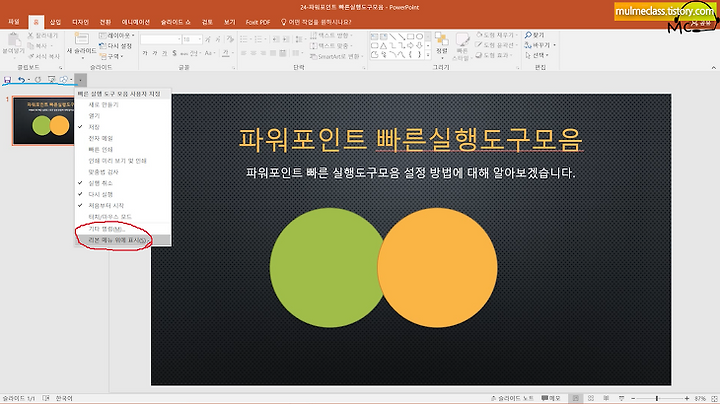Screen dimensions: 720x404
Task: Switch to the Insert (삽입) tab
Action: click(56, 22)
